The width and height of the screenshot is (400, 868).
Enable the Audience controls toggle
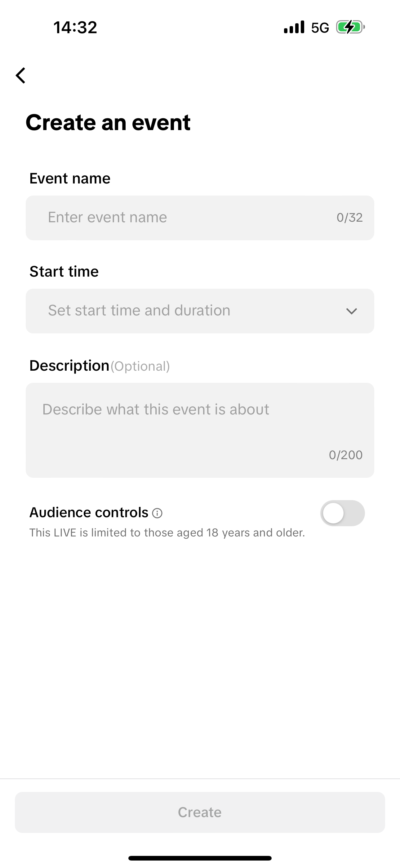tap(342, 513)
